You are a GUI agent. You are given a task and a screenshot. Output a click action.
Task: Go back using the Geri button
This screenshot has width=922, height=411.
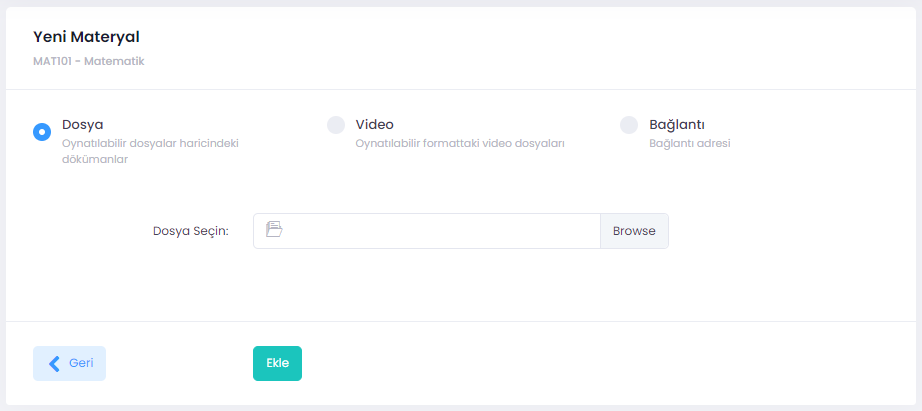(x=69, y=363)
